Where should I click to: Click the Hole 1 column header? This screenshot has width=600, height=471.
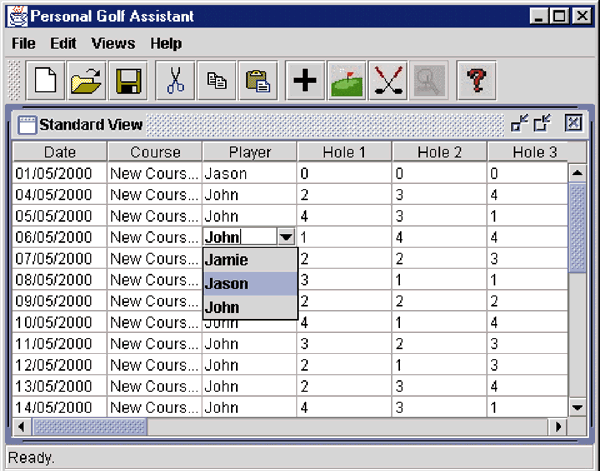click(344, 152)
